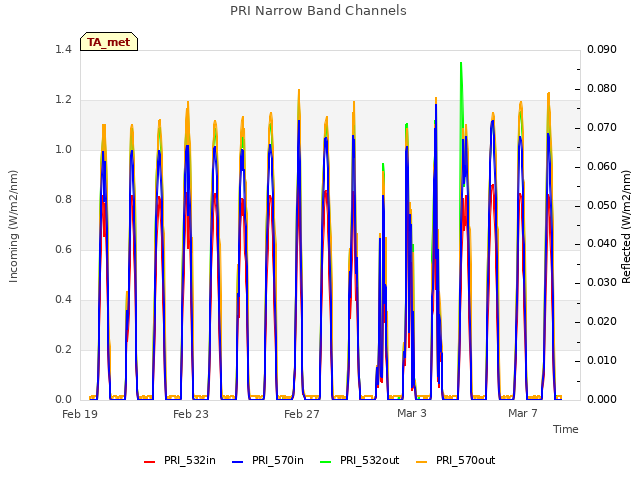This screenshot has width=640, height=480.
Task: Click the Mar 7 date tick label
Action: pos(523,413)
